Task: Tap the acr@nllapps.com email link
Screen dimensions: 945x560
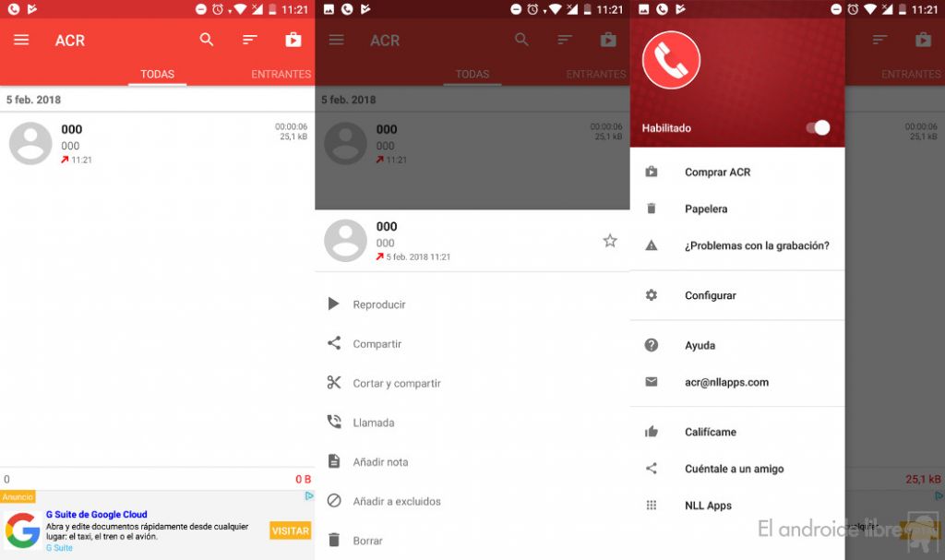Action: (726, 382)
